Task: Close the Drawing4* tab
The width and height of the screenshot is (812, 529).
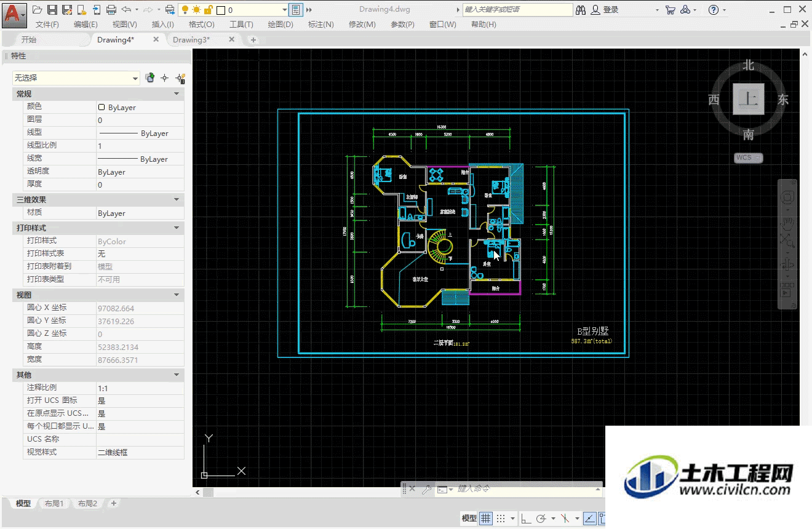Action: (x=156, y=39)
